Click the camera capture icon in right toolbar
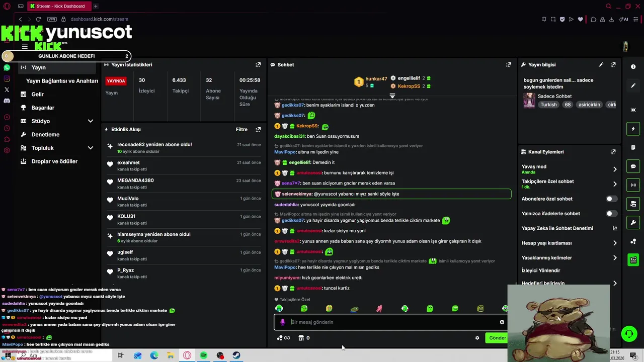 pos(633,110)
